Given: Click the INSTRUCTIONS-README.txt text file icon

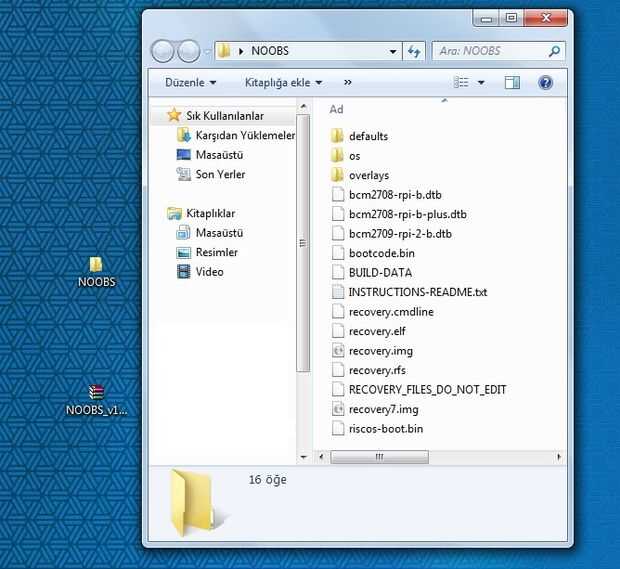Looking at the screenshot, I should 338,292.
